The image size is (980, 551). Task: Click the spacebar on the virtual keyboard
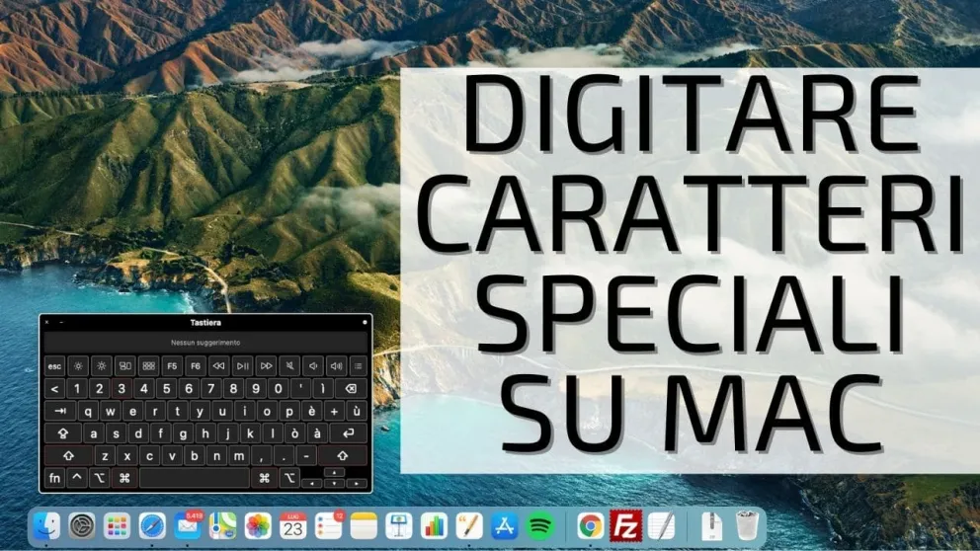(x=195, y=478)
